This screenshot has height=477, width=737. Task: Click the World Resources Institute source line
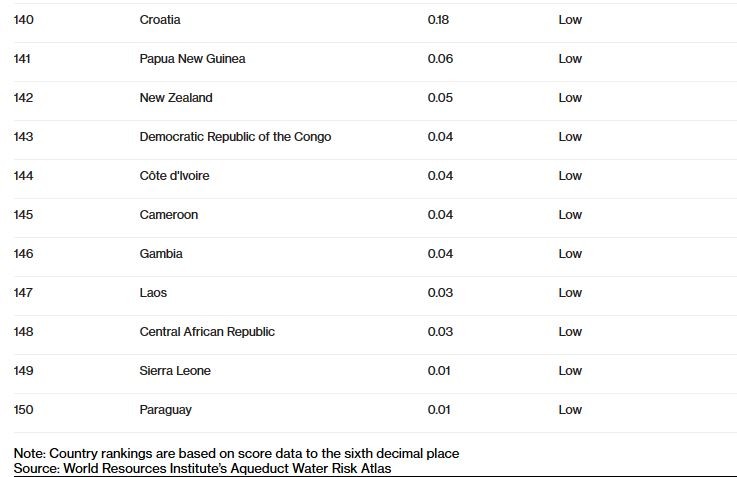pos(203,468)
